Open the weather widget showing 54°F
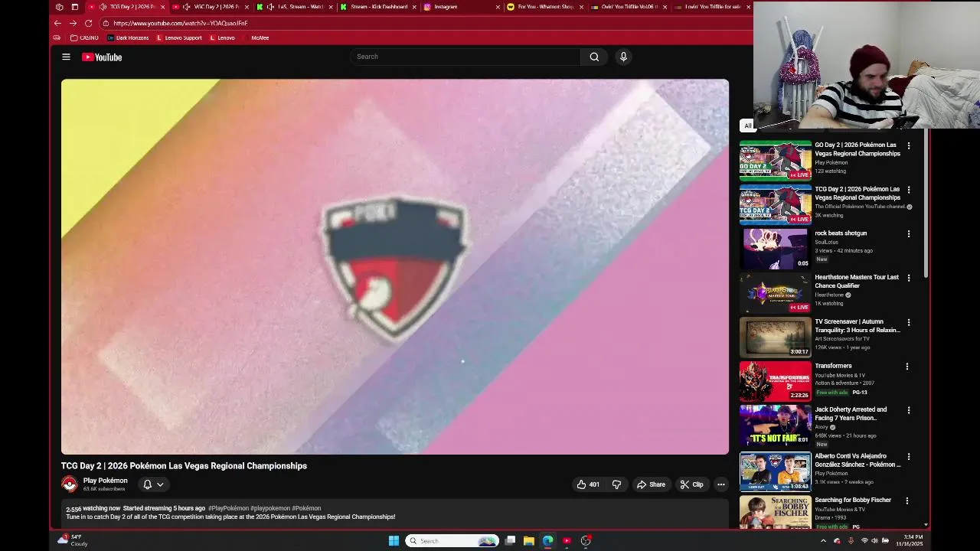The width and height of the screenshot is (980, 551). tap(73, 540)
